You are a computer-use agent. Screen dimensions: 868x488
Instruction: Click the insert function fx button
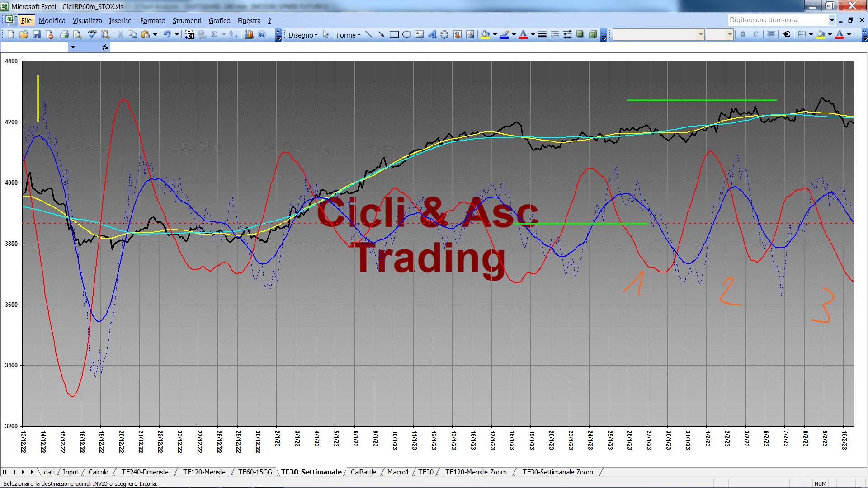tap(105, 47)
